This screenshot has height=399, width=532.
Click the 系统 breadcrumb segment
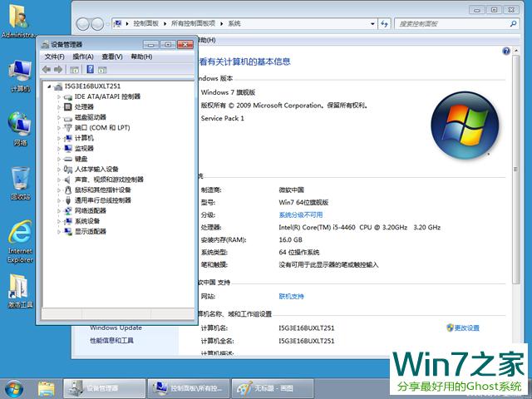tap(234, 23)
